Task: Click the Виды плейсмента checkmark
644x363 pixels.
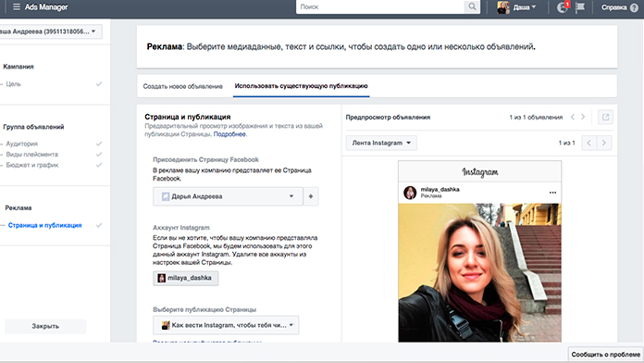Action: pyautogui.click(x=99, y=155)
